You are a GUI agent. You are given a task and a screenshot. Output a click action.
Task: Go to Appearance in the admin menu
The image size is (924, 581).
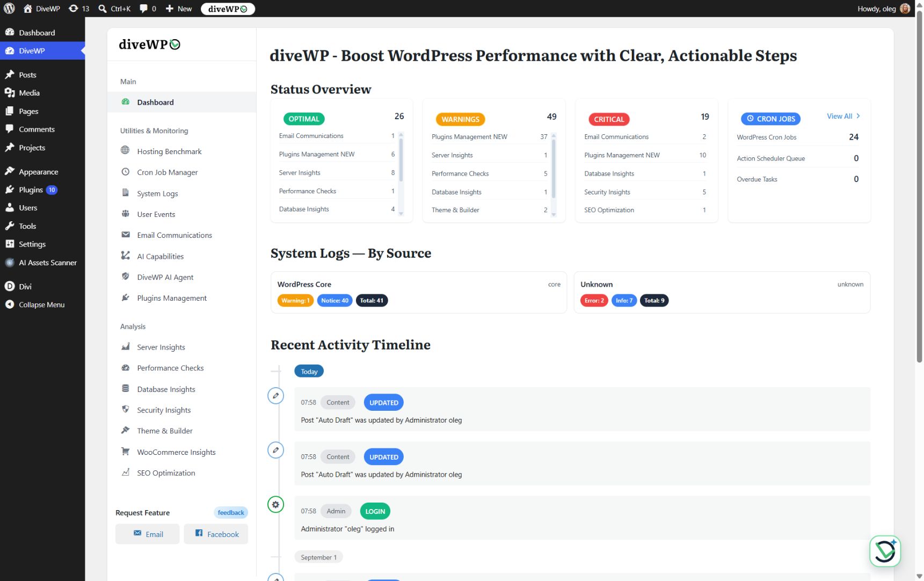tap(42, 172)
